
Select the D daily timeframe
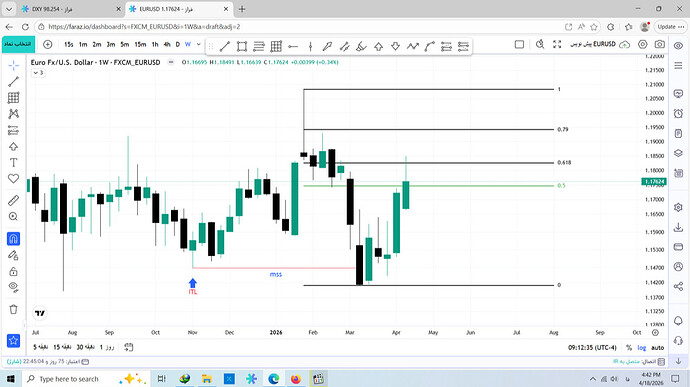coord(178,44)
